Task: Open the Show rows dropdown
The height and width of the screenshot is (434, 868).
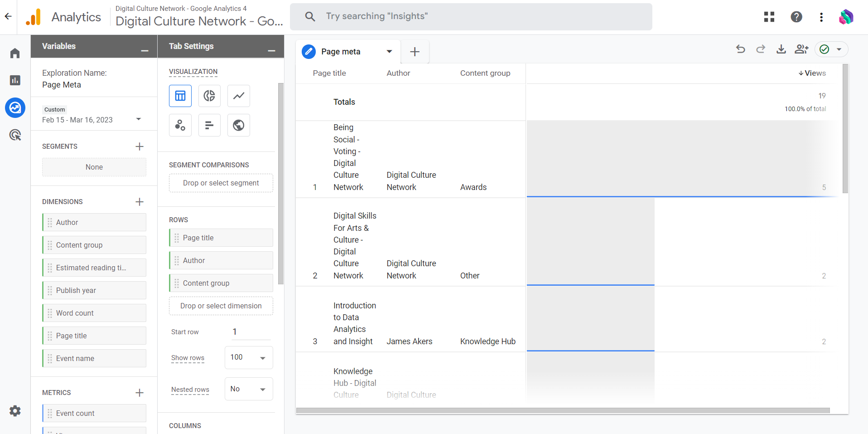Action: (x=249, y=358)
